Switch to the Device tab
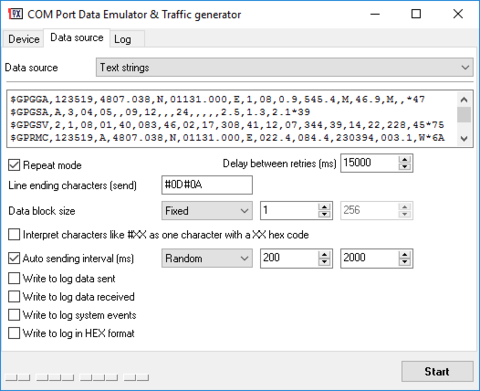 24,39
